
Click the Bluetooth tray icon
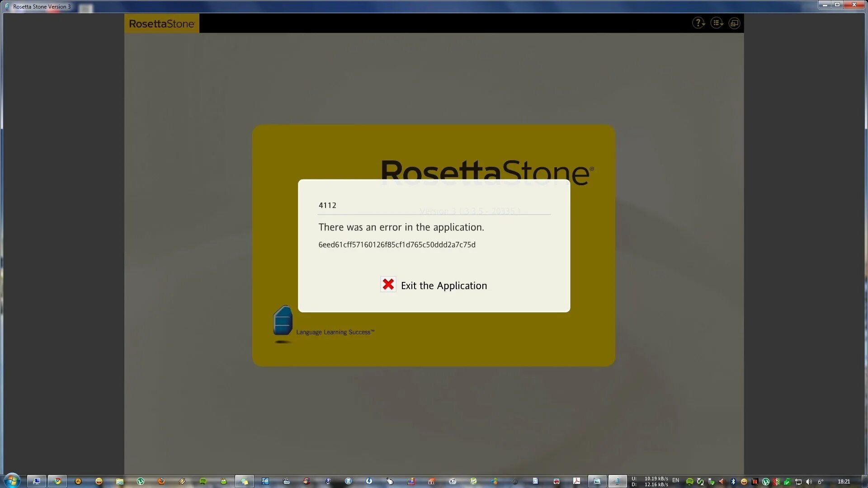coord(733,482)
